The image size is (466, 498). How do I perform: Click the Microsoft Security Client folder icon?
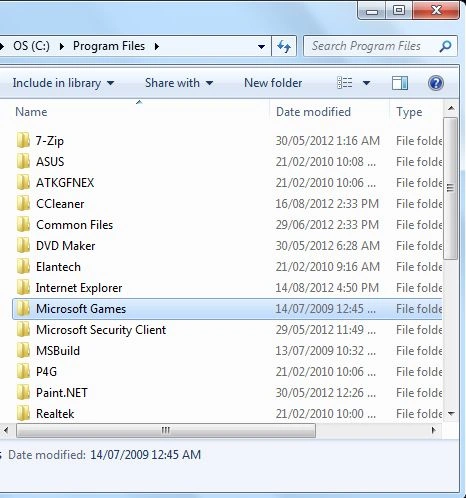pos(23,329)
